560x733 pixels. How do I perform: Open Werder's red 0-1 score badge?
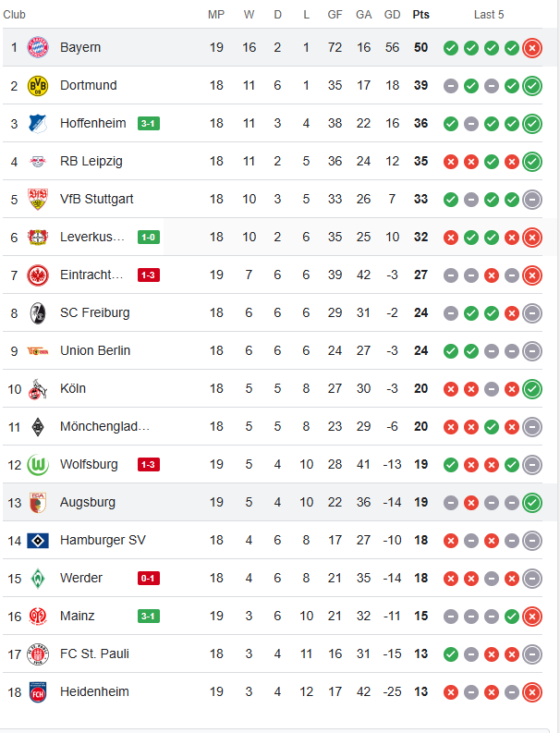pos(148,578)
